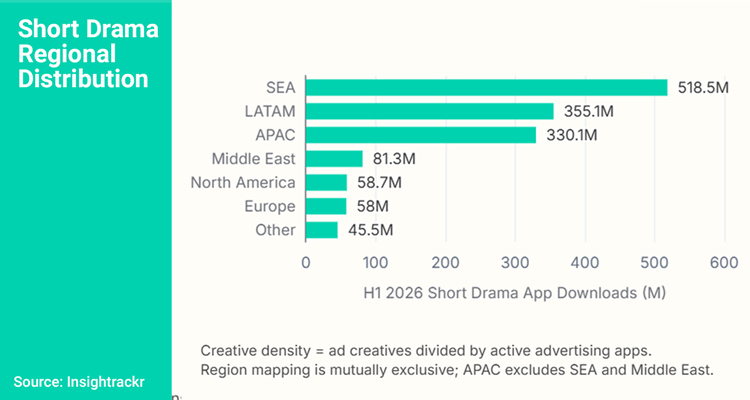The image size is (750, 400).
Task: Click the North America axis label
Action: tap(243, 183)
